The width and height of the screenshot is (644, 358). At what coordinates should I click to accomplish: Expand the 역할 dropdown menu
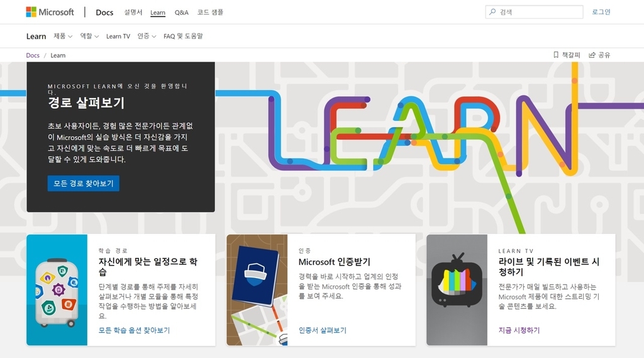(x=89, y=36)
